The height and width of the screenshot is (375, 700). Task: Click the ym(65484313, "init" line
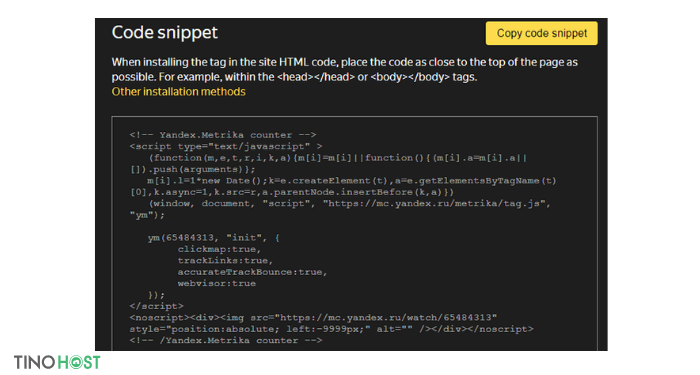tap(214, 238)
